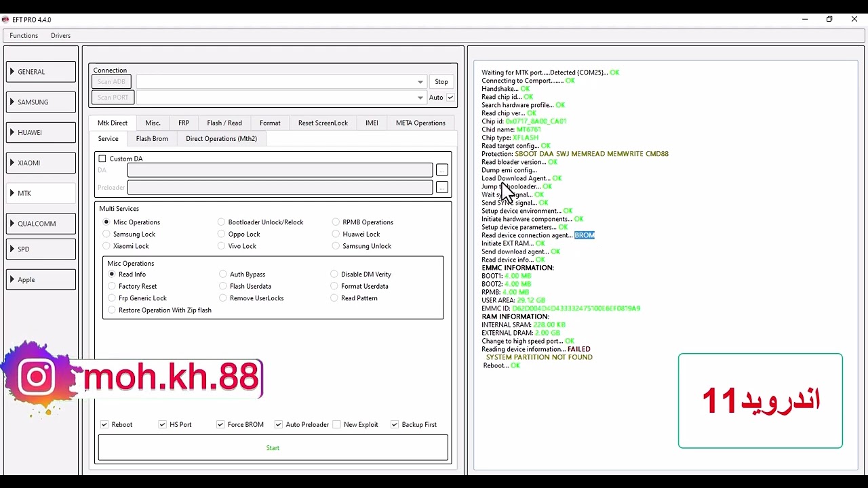Select Frp Generic Lock radio button

pos(112,298)
